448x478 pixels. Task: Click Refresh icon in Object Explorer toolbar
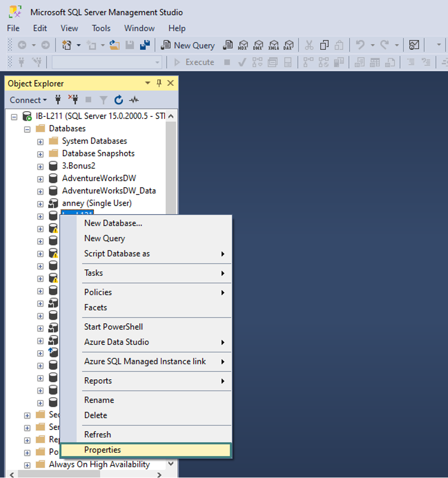click(x=119, y=100)
